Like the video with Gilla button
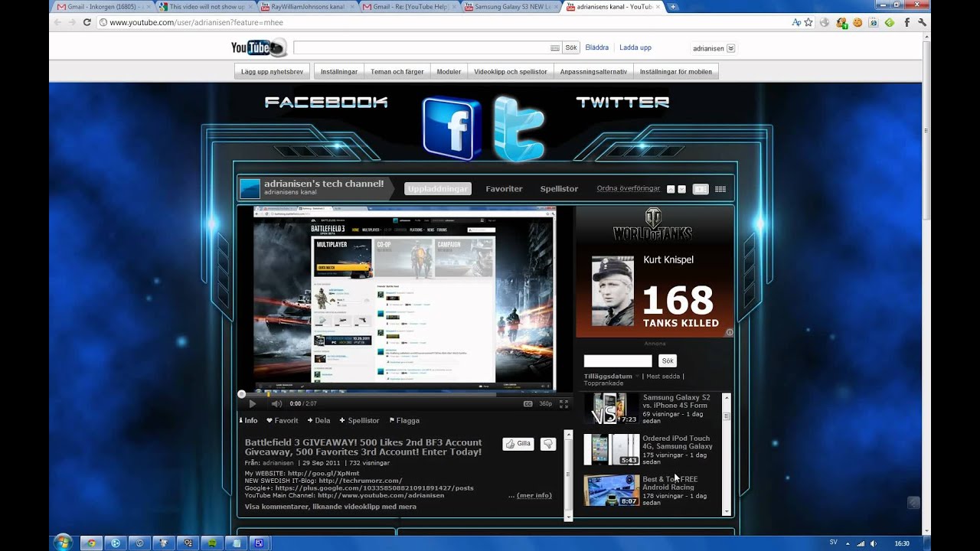This screenshot has height=551, width=980. click(518, 444)
